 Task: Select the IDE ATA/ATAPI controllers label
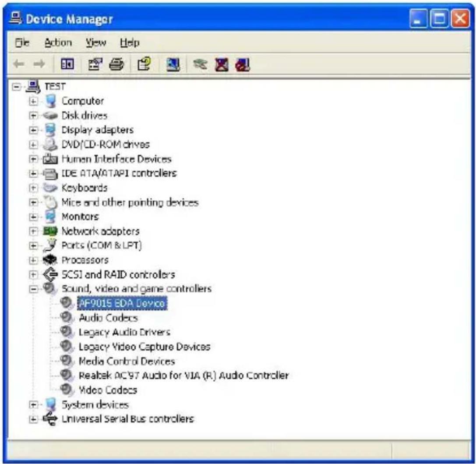point(119,173)
